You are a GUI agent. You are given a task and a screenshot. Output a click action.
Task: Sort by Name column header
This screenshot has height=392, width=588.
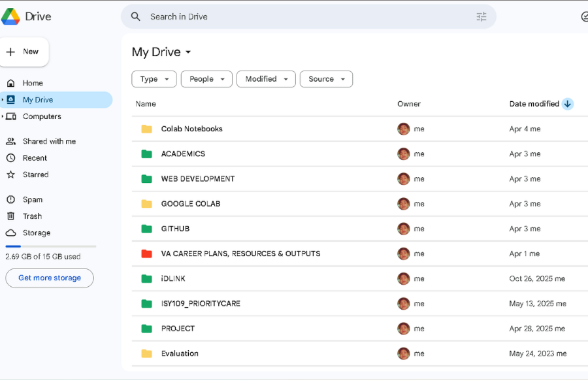pyautogui.click(x=146, y=104)
